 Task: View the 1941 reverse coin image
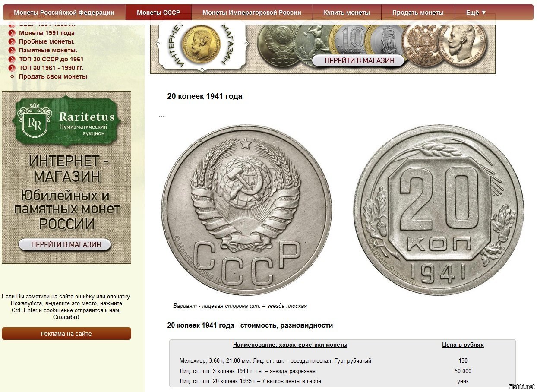439,210
